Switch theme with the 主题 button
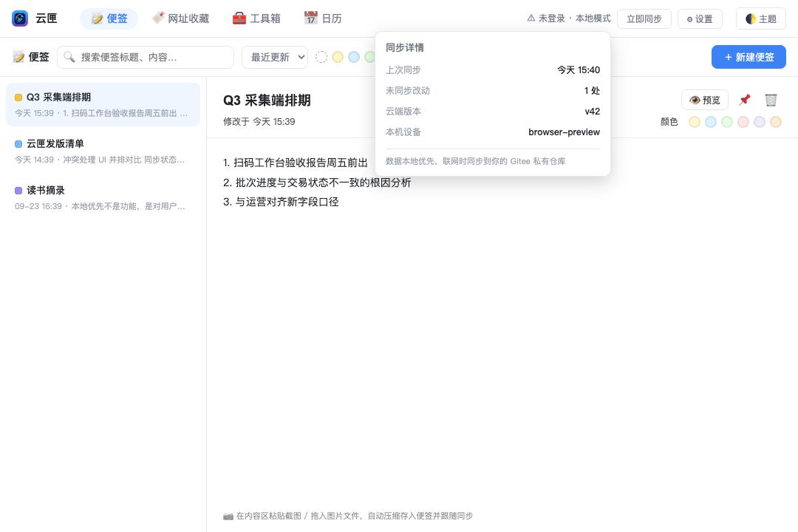The height and width of the screenshot is (532, 798). 761,18
